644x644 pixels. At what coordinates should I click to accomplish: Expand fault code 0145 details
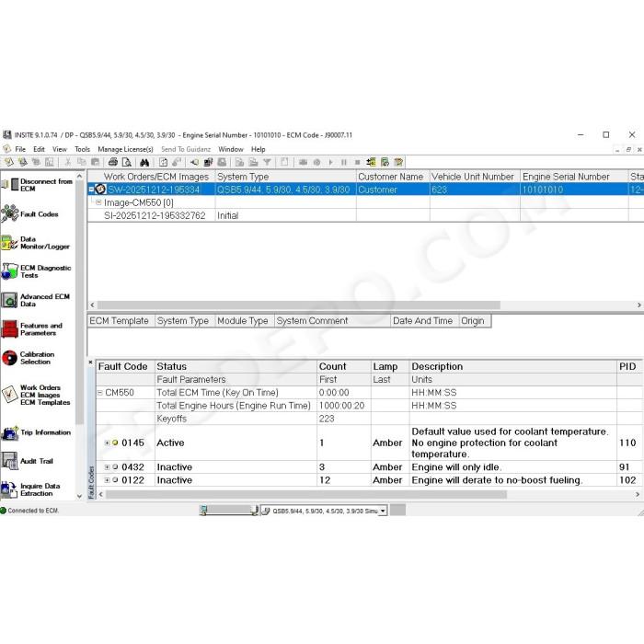tap(107, 443)
